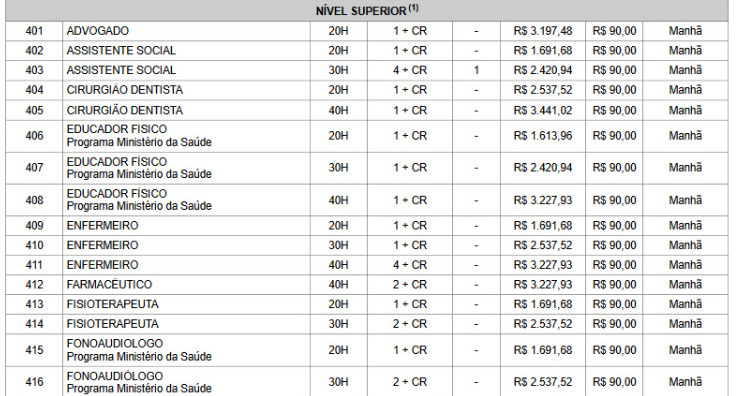Viewport: 738px width, 396px height.
Task: Click ENFERMEIRO in row 409
Action: tap(102, 226)
